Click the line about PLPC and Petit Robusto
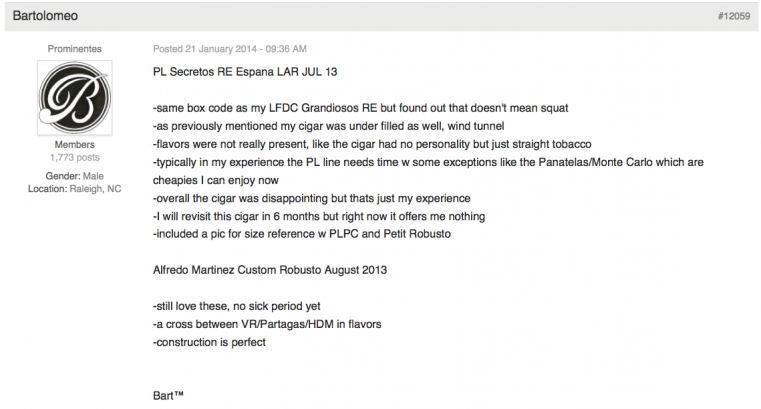761x409 pixels. (302, 234)
